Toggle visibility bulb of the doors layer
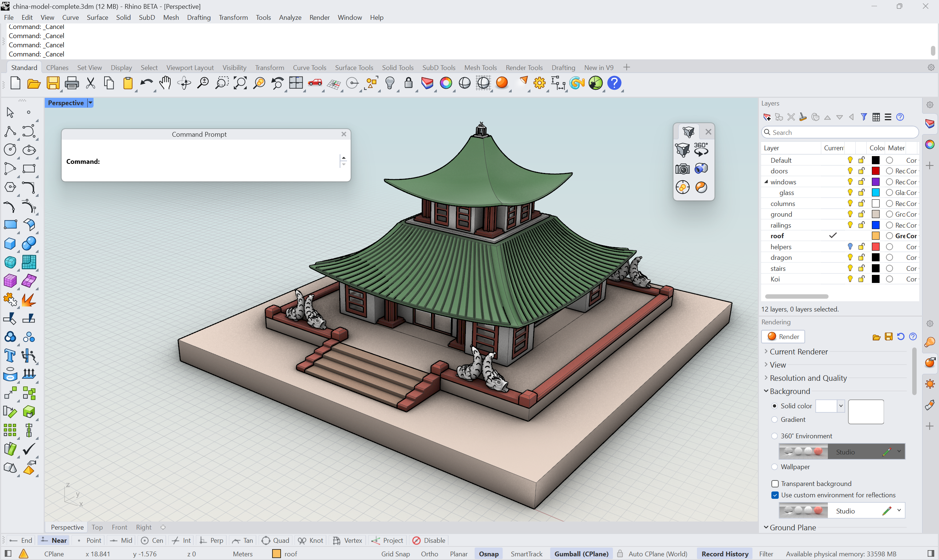This screenshot has width=939, height=560. [850, 171]
